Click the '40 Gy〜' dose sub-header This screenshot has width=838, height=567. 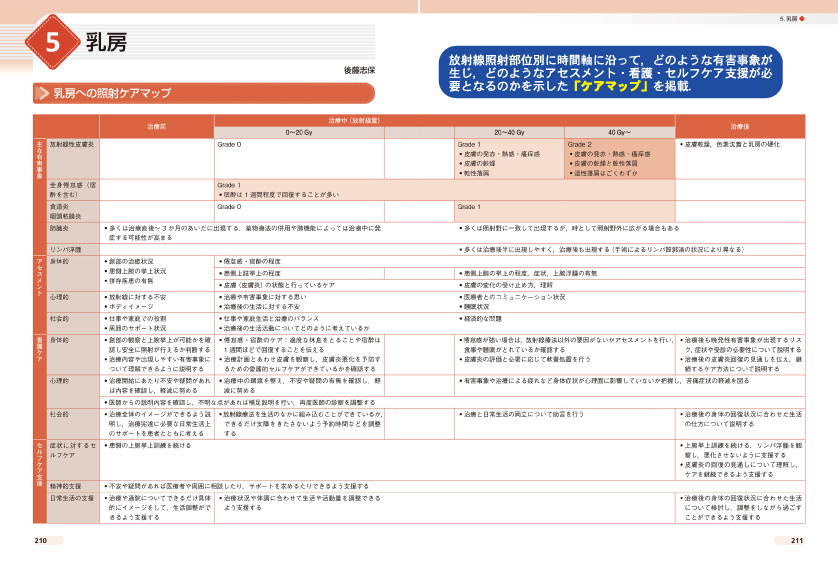[619, 133]
